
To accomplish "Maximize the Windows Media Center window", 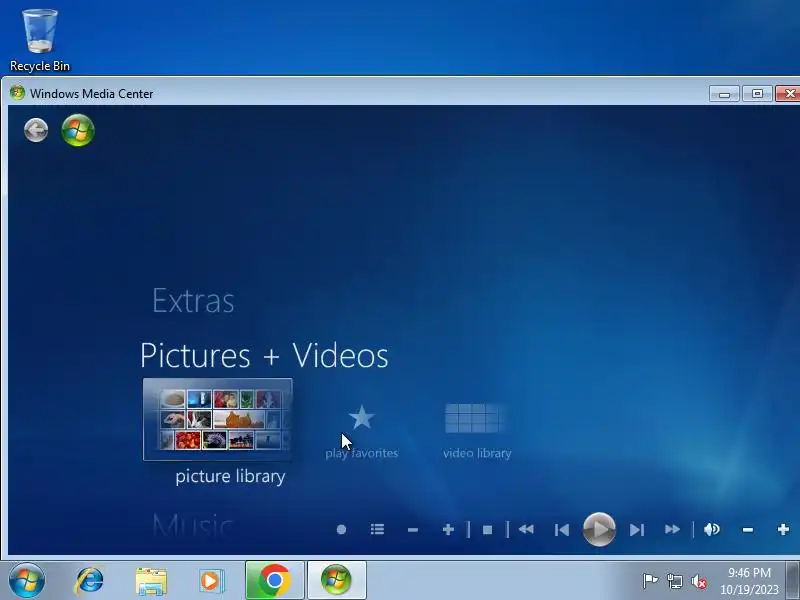I will (757, 94).
